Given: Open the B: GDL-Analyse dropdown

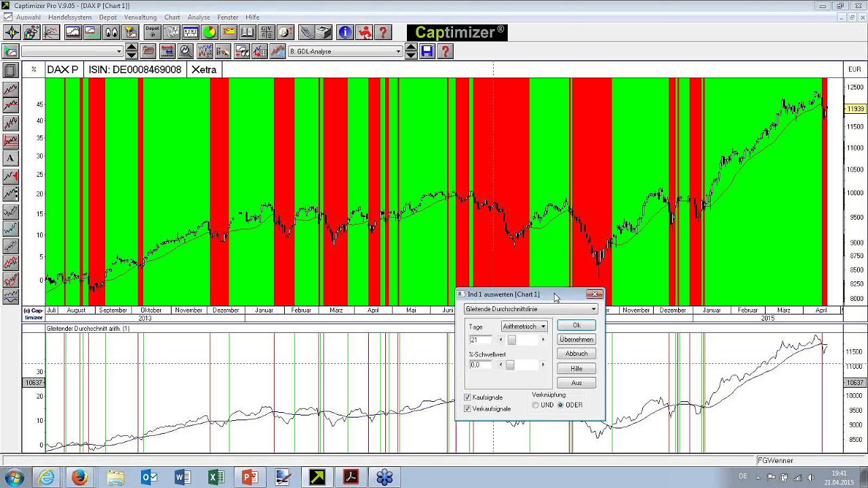Looking at the screenshot, I should pos(345,52).
